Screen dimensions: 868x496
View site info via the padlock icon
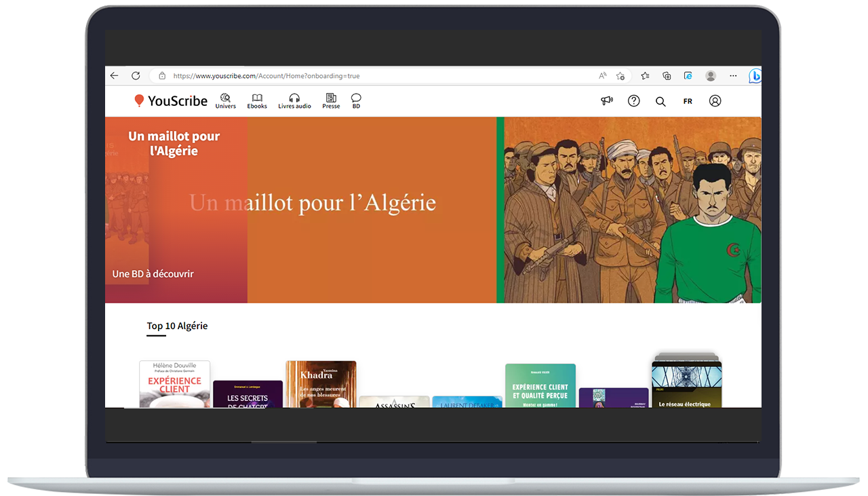coord(162,76)
